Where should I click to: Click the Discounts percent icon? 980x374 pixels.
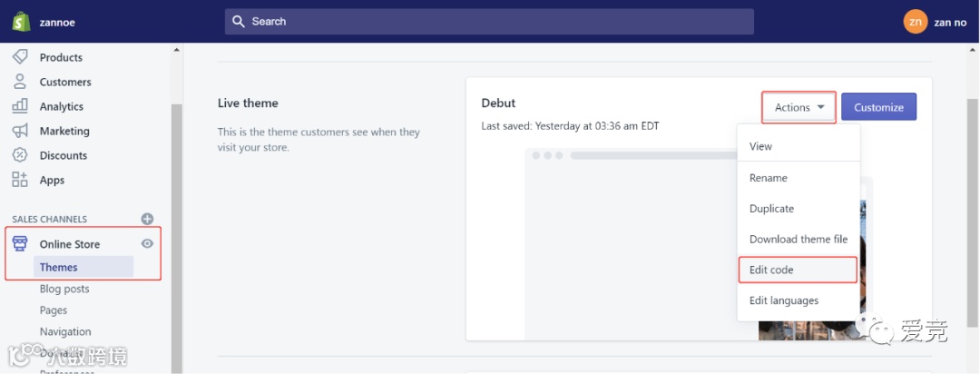click(x=20, y=155)
